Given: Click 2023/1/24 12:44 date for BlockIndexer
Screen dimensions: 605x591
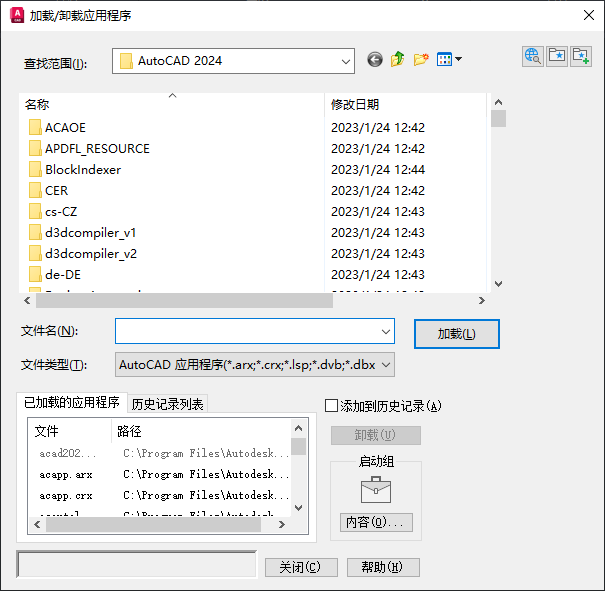Looking at the screenshot, I should coord(378,169).
